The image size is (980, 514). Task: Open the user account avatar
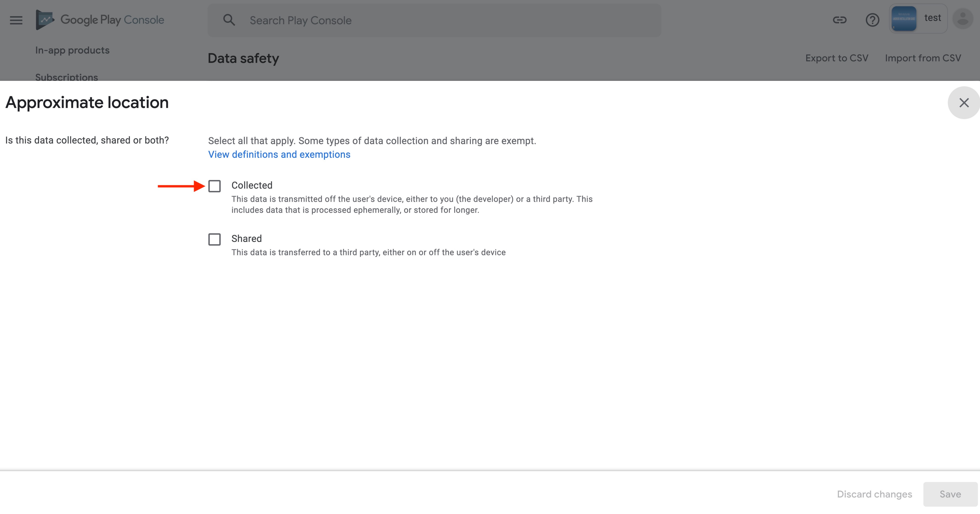[x=962, y=19]
